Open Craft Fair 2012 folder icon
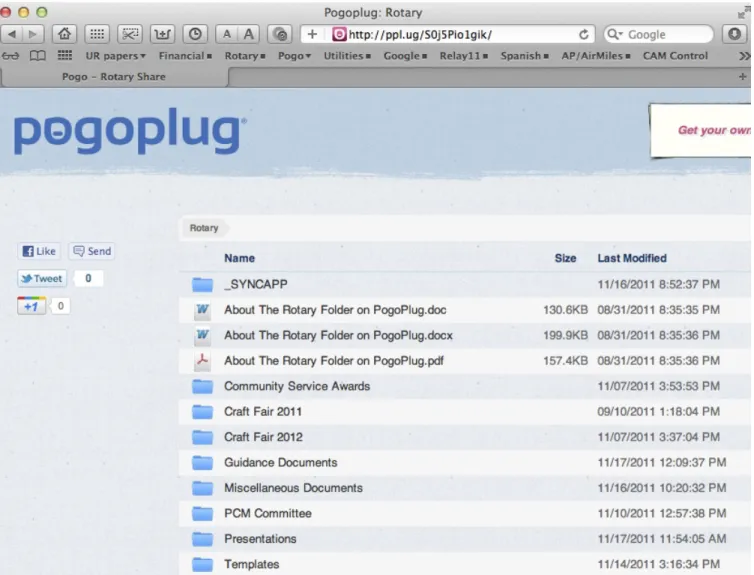This screenshot has width=754, height=575. [202, 437]
